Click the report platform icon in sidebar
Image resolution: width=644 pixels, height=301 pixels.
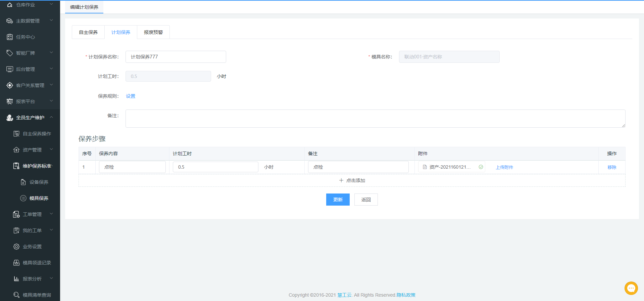tap(10, 101)
